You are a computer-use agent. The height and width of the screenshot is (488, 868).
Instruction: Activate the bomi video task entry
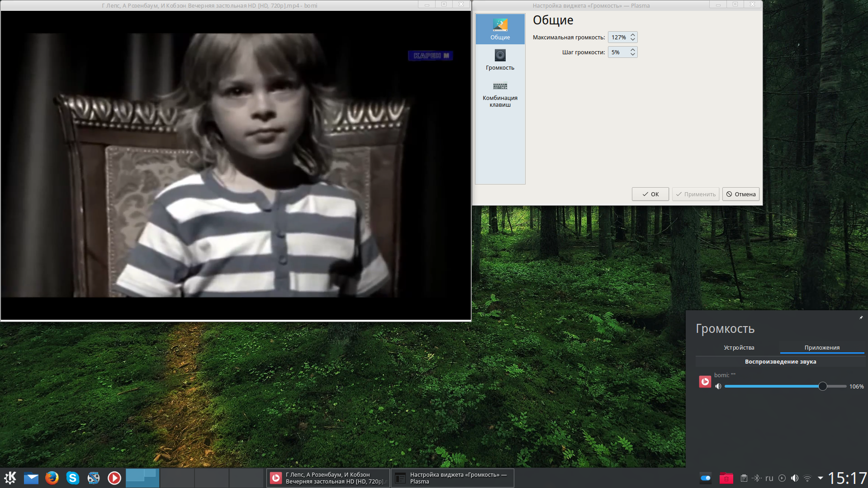328,478
